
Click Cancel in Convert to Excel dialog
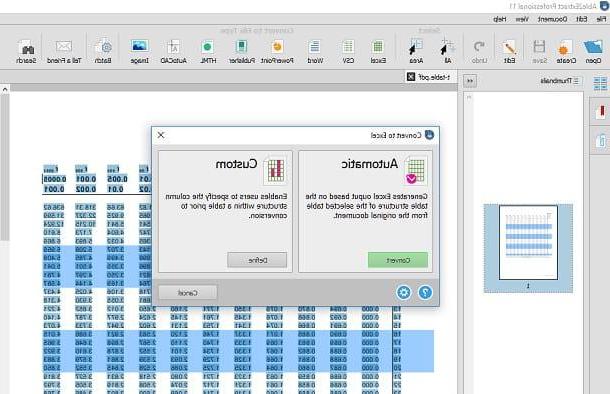pyautogui.click(x=188, y=292)
